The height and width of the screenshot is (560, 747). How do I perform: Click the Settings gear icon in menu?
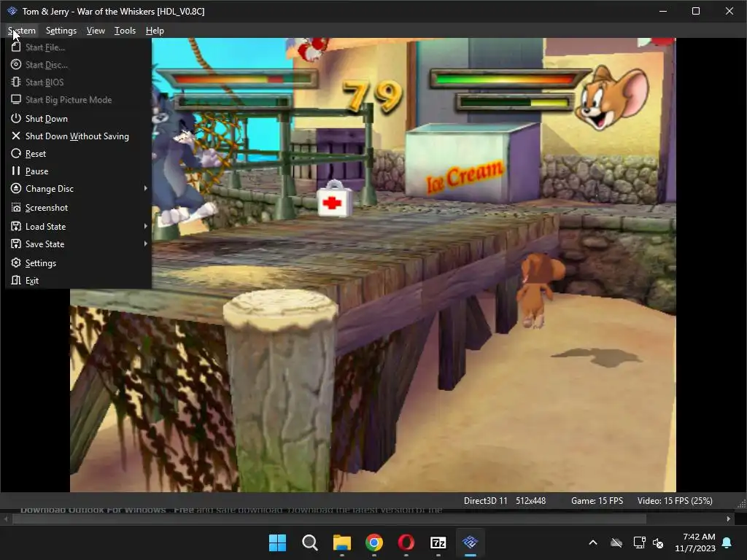pos(16,262)
